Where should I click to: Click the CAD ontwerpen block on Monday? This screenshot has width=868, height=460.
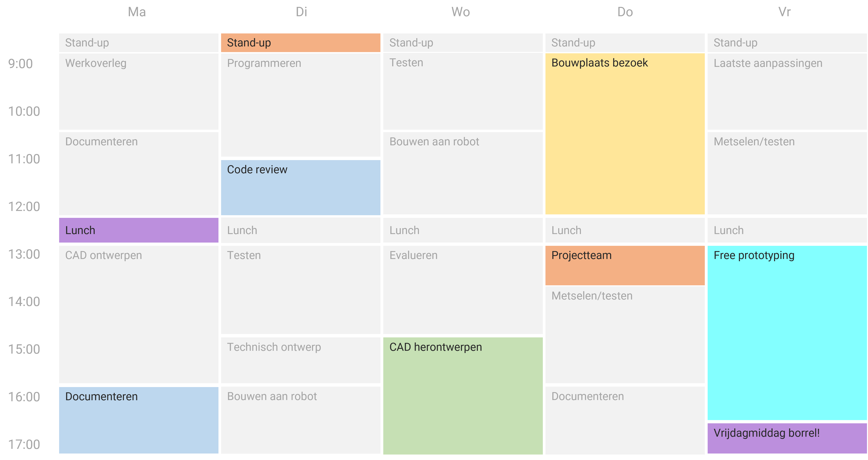click(x=138, y=314)
